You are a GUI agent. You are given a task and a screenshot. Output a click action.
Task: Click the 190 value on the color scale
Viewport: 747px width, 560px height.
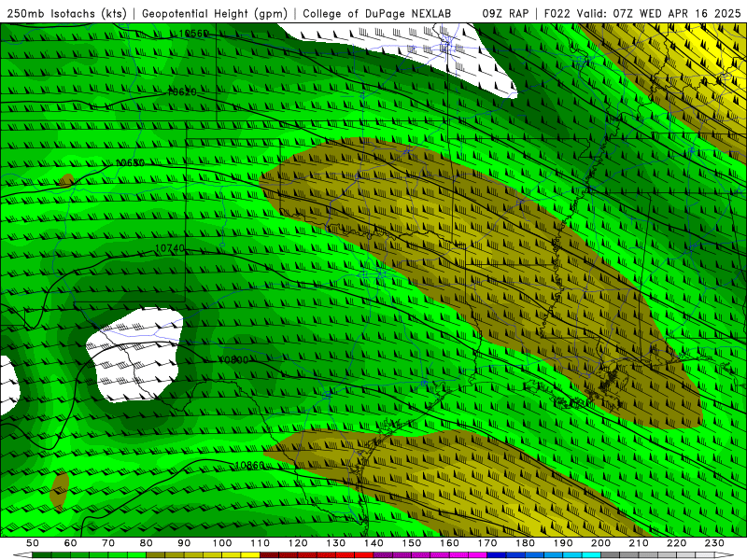563,543
